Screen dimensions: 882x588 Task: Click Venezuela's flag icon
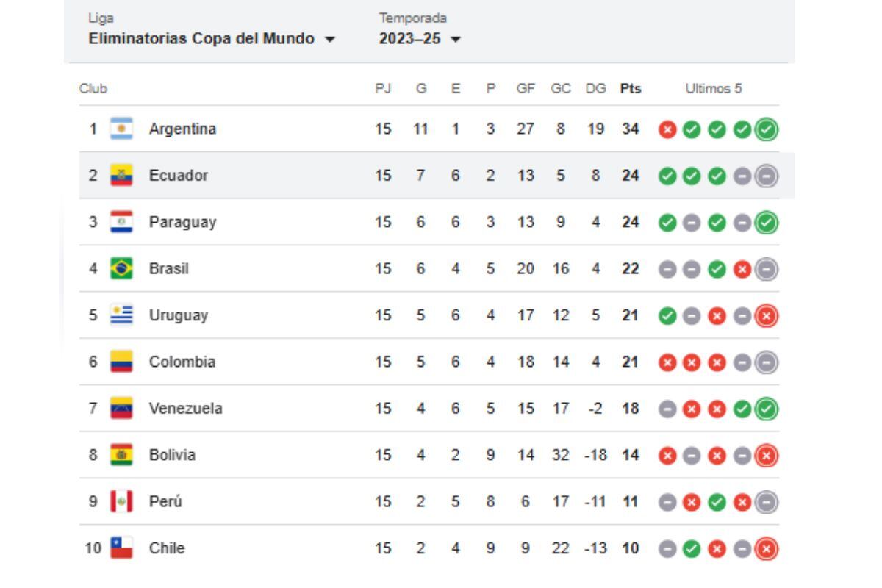121,408
